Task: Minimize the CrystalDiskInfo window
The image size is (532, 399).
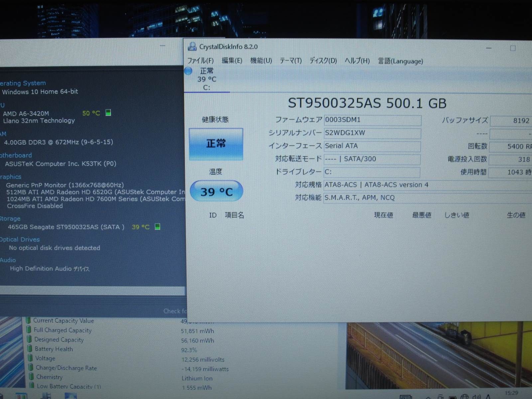Action: click(x=489, y=49)
